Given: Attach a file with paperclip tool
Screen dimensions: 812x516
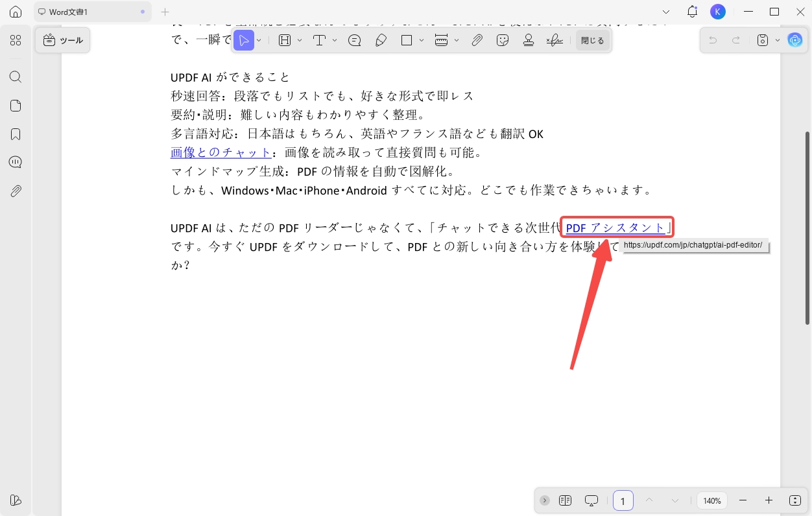Looking at the screenshot, I should point(477,40).
